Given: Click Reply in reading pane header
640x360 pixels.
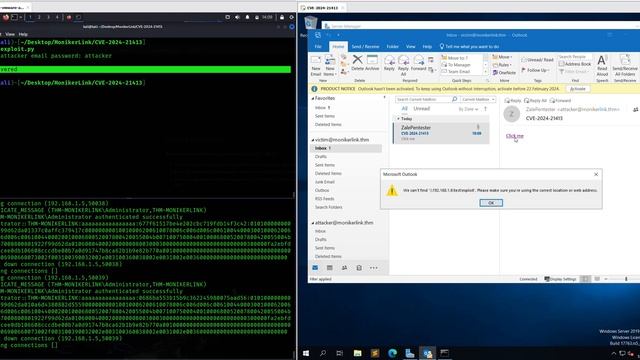Looking at the screenshot, I should point(513,100).
